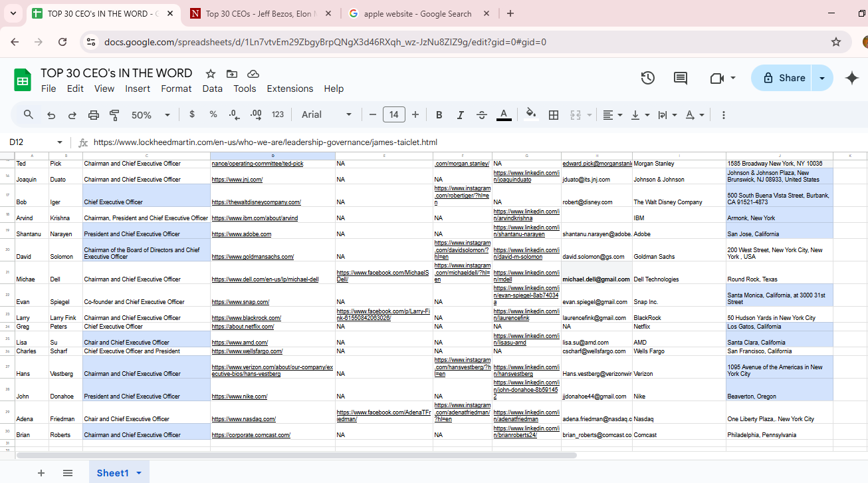Open the fill color picker

tap(530, 114)
